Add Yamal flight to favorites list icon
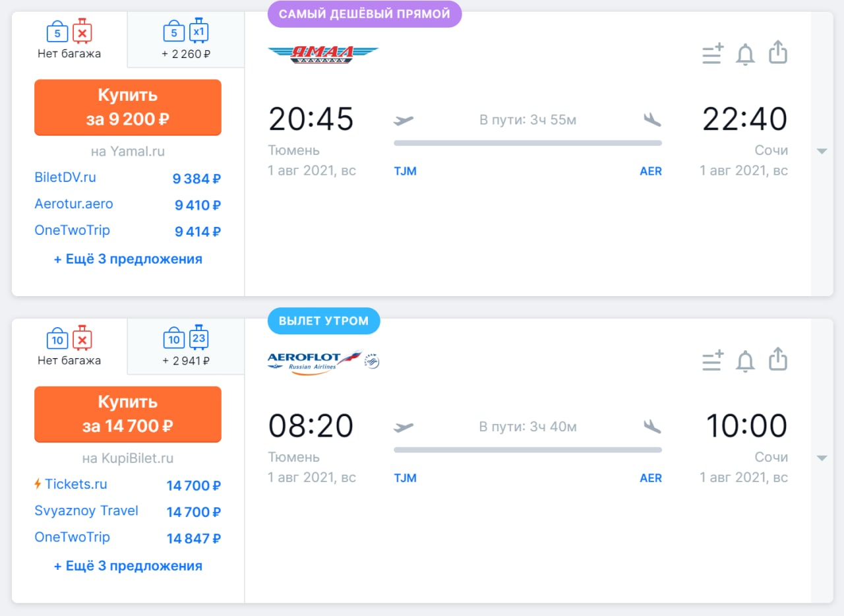The image size is (844, 616). [x=713, y=54]
